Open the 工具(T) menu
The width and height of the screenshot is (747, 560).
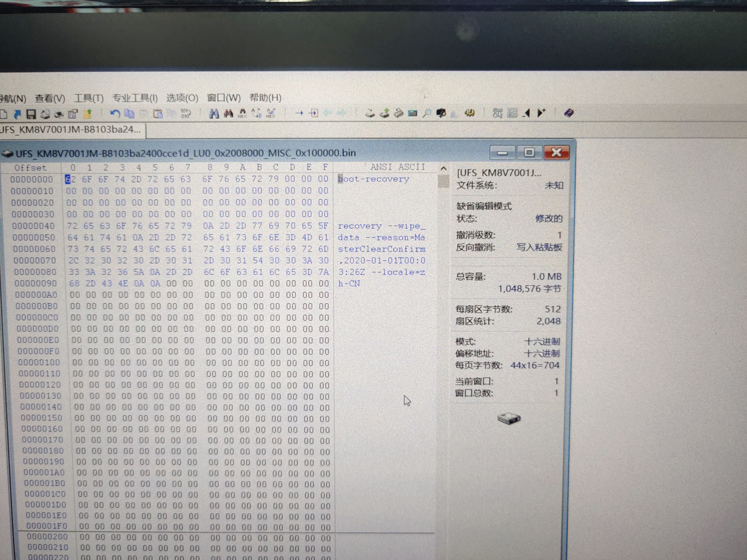click(x=89, y=98)
